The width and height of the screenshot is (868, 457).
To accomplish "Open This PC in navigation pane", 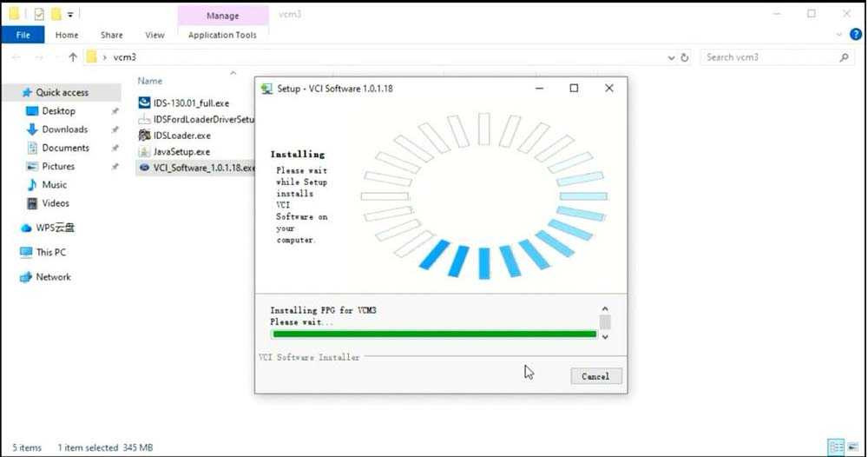I will click(50, 253).
